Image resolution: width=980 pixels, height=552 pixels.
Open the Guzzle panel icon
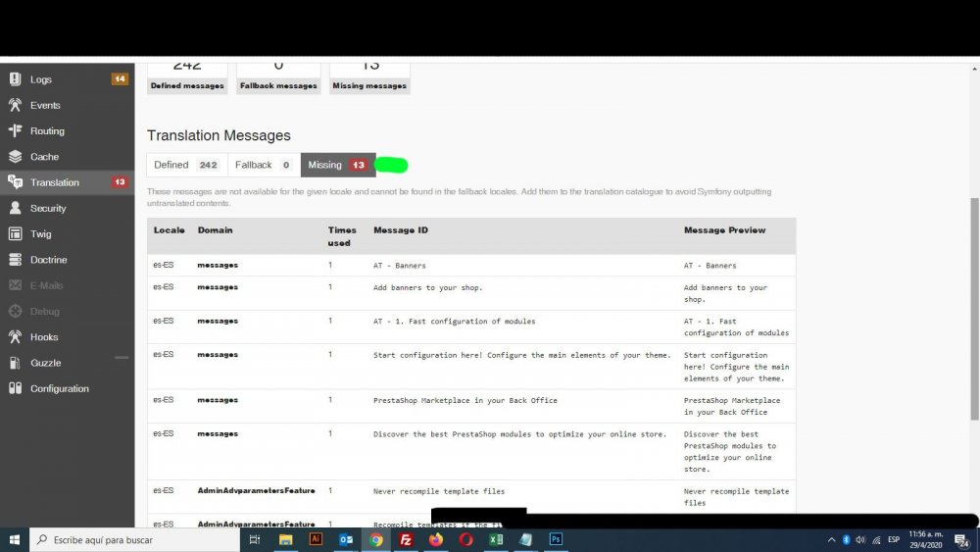pos(15,363)
